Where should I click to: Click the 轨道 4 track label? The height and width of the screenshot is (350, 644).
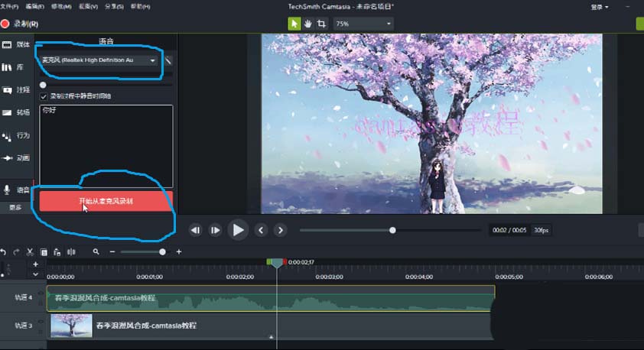(x=23, y=297)
